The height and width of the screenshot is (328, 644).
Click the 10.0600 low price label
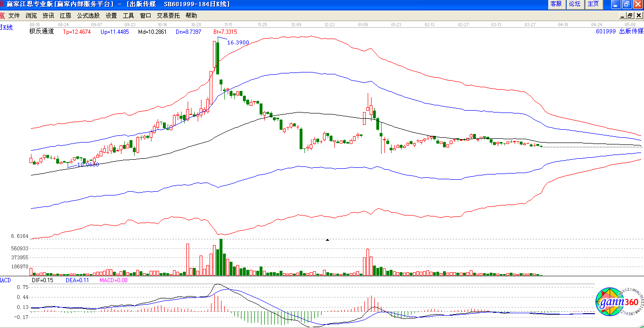point(88,164)
